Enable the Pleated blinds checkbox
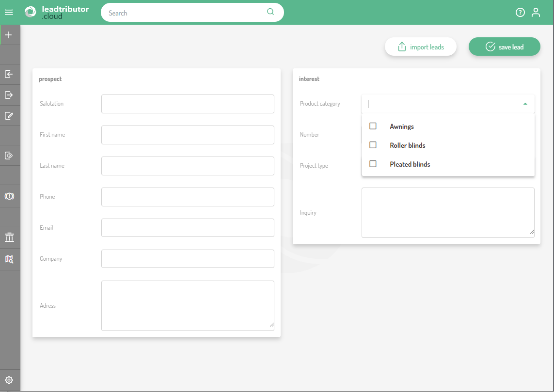 (x=373, y=164)
